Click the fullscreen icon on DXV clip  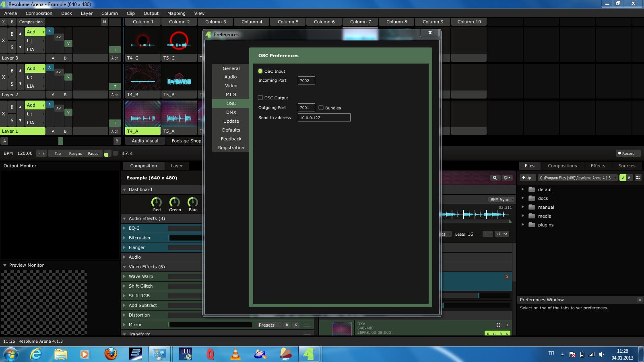tap(498, 325)
